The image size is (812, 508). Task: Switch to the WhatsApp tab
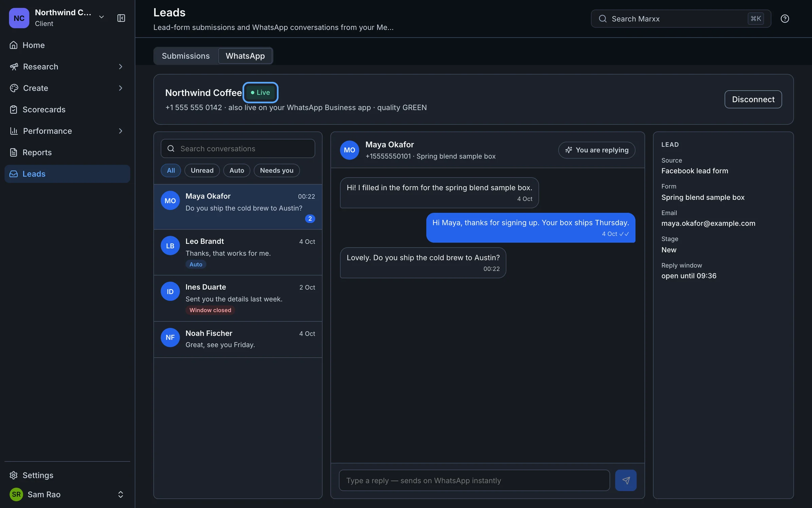click(245, 56)
